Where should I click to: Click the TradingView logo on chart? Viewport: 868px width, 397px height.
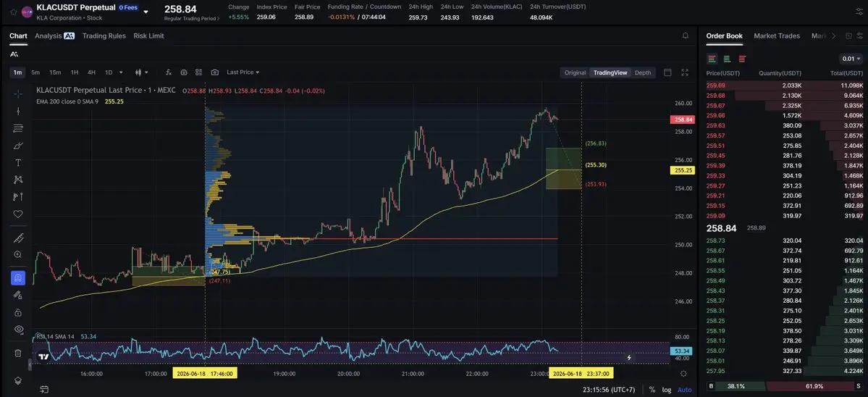pyautogui.click(x=43, y=357)
